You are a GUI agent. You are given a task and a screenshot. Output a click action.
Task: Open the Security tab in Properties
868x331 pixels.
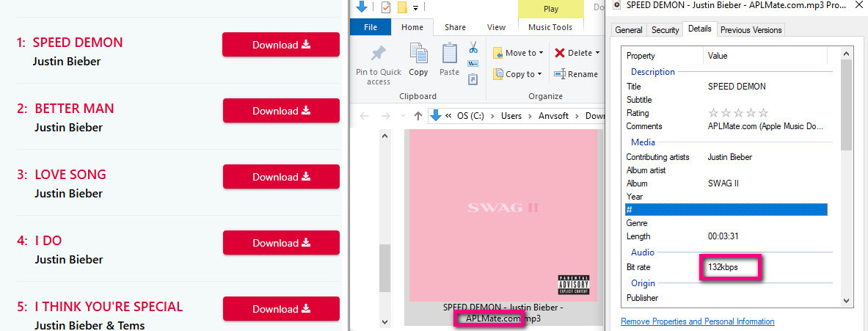click(x=665, y=30)
